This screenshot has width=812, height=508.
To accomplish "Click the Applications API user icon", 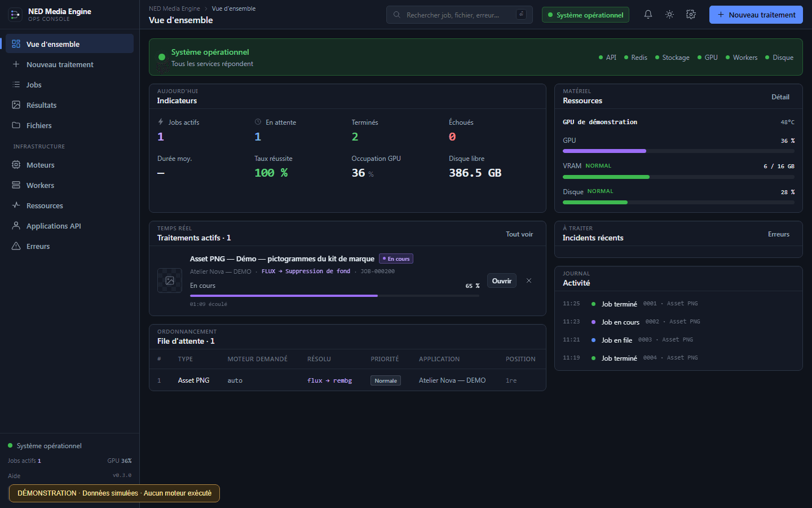I will (16, 226).
